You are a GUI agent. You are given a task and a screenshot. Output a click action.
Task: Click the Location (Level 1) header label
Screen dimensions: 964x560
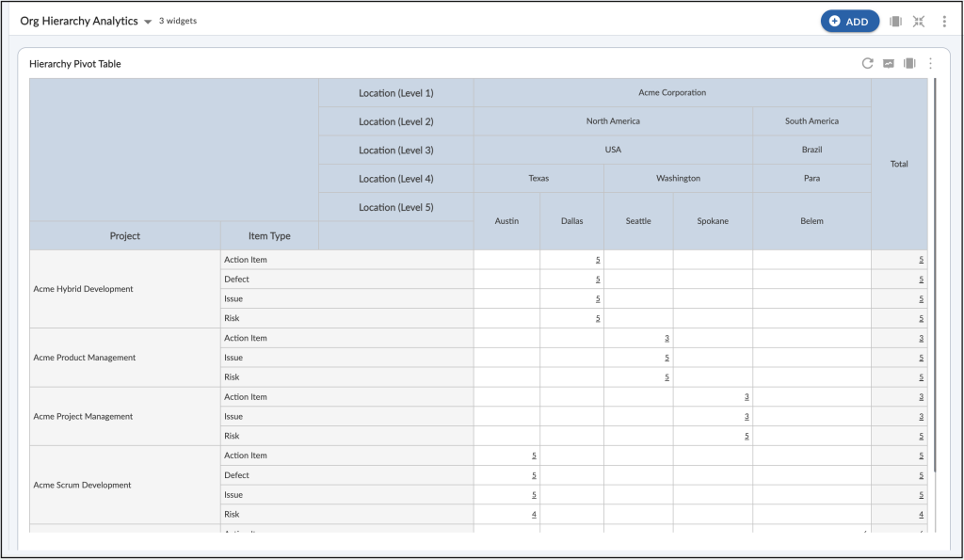point(396,93)
